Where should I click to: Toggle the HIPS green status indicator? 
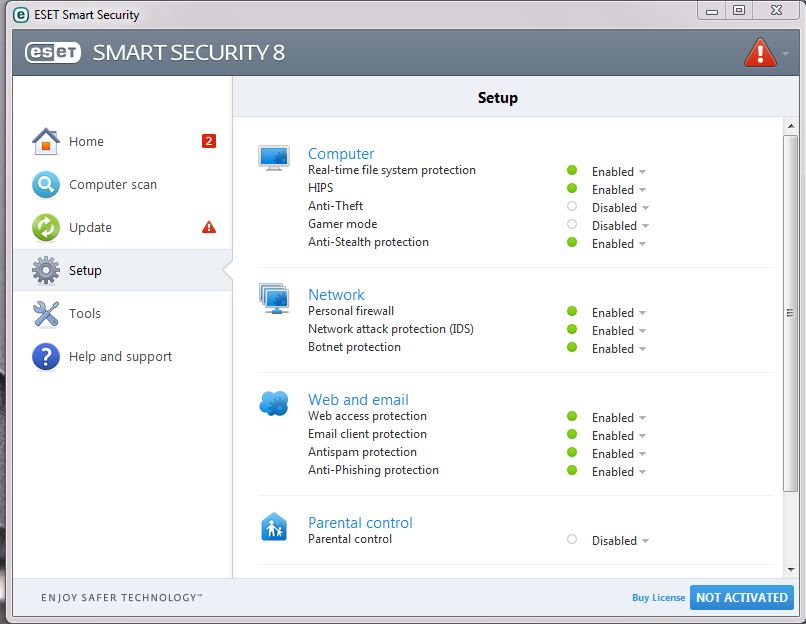572,189
